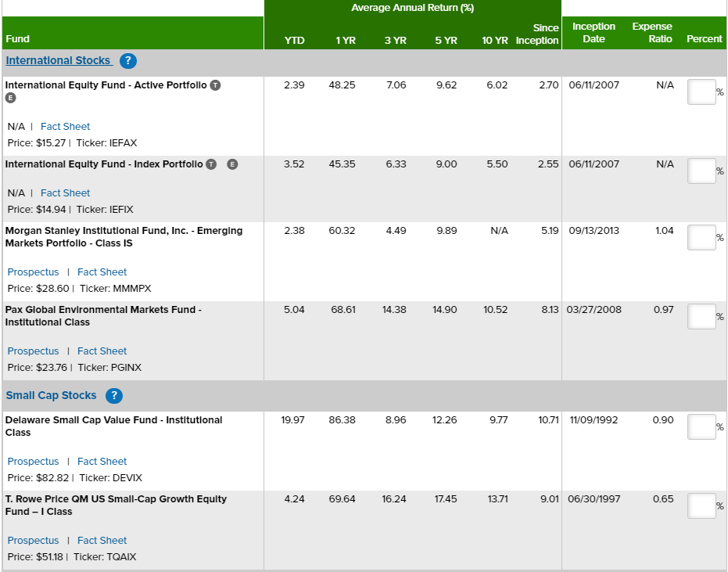
Task: Click the Inception Date column header
Action: click(x=594, y=33)
